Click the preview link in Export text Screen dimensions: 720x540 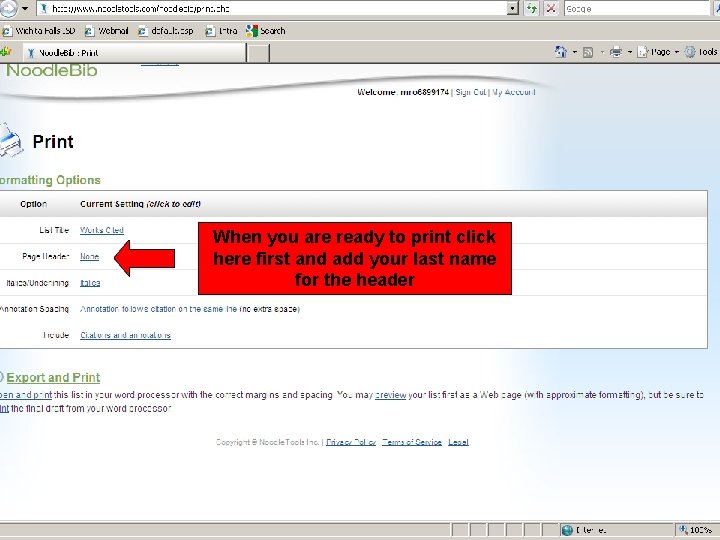pyautogui.click(x=390, y=395)
